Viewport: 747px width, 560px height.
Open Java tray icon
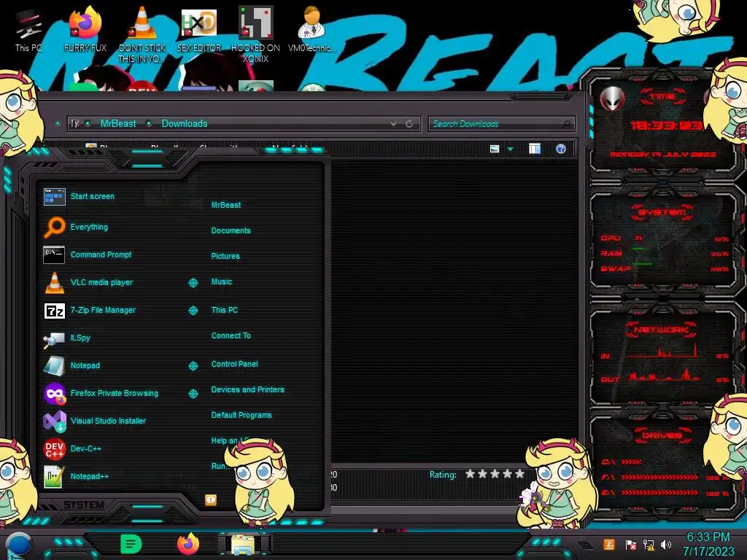(609, 545)
